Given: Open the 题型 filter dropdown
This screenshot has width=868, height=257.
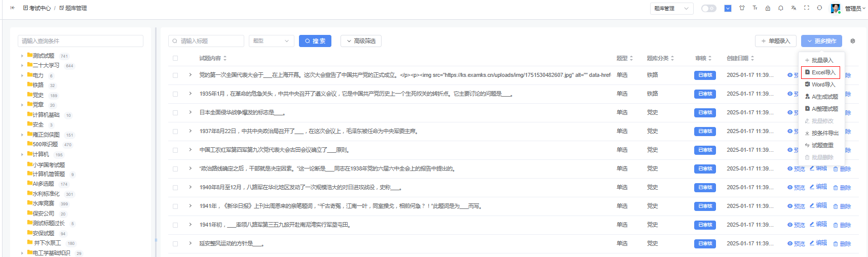Looking at the screenshot, I should click(x=272, y=41).
